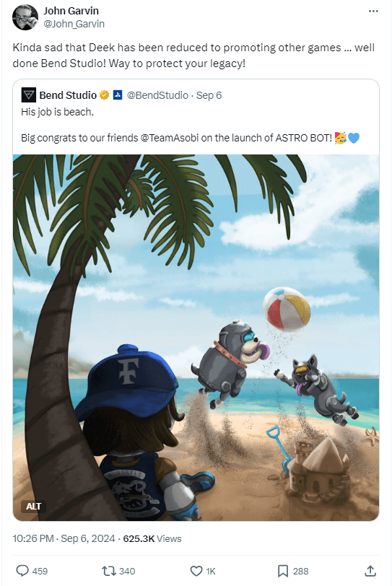392x586 pixels.
Task: Open the @BendStudio handle
Action: [x=157, y=95]
